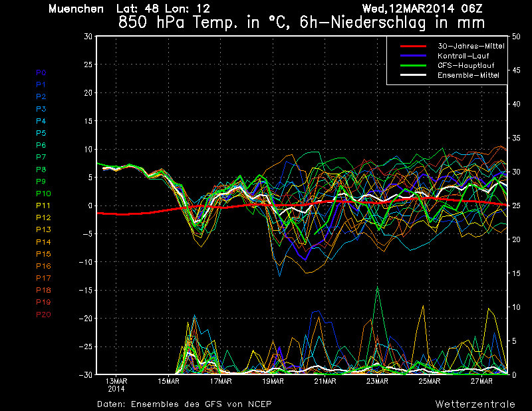Viewport: 532px width, 411px height.
Task: Click the Daten: Ensembles des GFS caption
Action: coord(184,404)
